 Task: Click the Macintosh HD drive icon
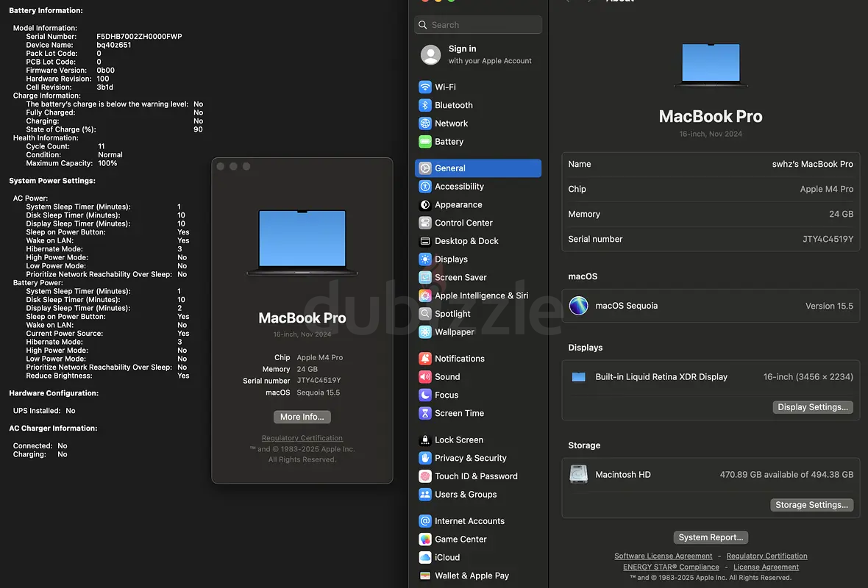[578, 474]
